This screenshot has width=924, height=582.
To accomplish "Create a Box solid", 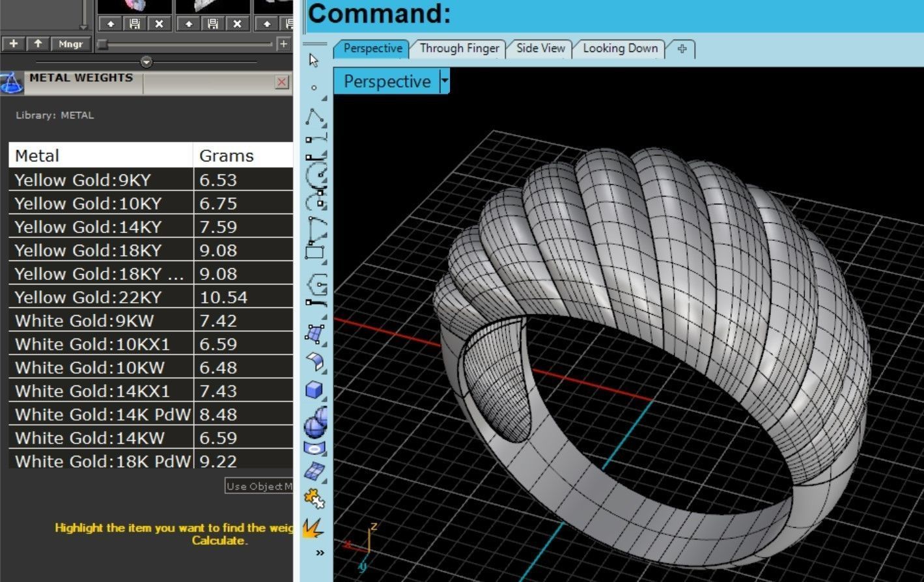I will pyautogui.click(x=315, y=389).
